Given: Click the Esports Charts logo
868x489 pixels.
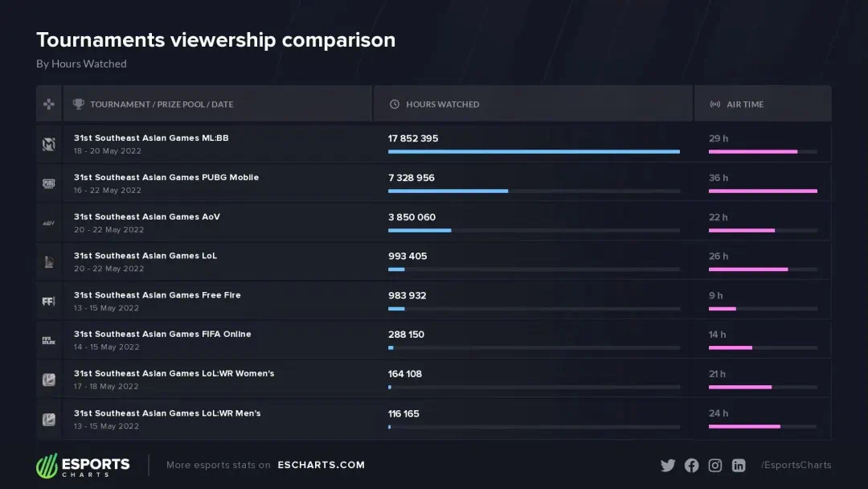Looking at the screenshot, I should (83, 465).
